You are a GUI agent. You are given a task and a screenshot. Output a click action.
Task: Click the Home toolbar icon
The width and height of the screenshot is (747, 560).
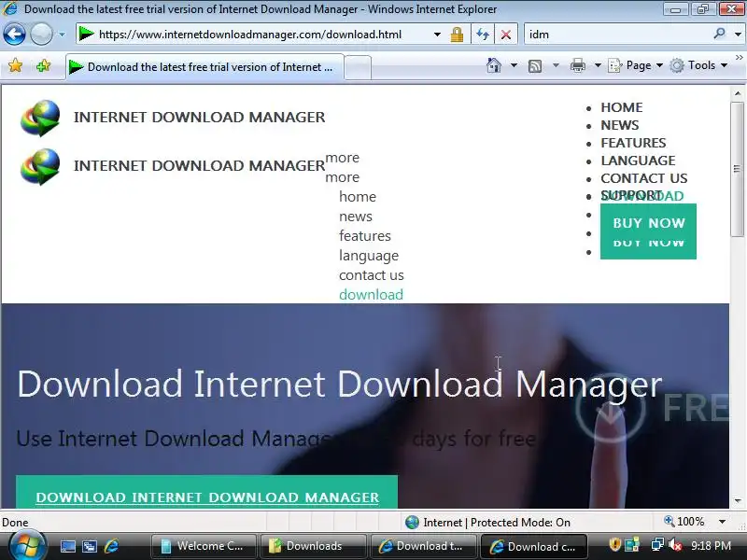[x=494, y=65]
